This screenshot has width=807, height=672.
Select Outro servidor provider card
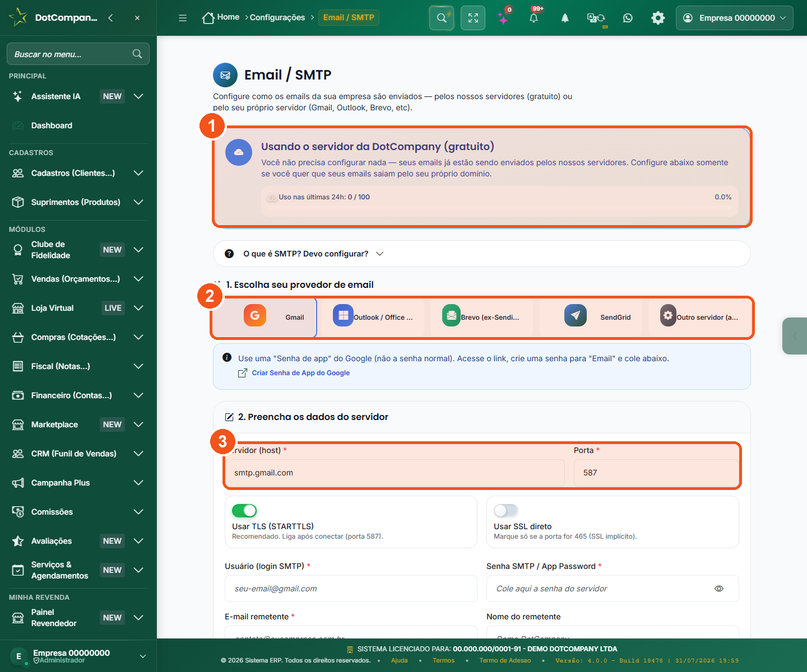(699, 317)
